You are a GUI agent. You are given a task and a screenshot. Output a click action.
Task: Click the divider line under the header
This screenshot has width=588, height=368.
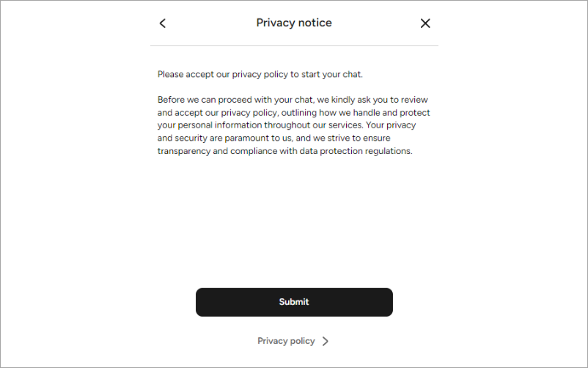tap(294, 45)
